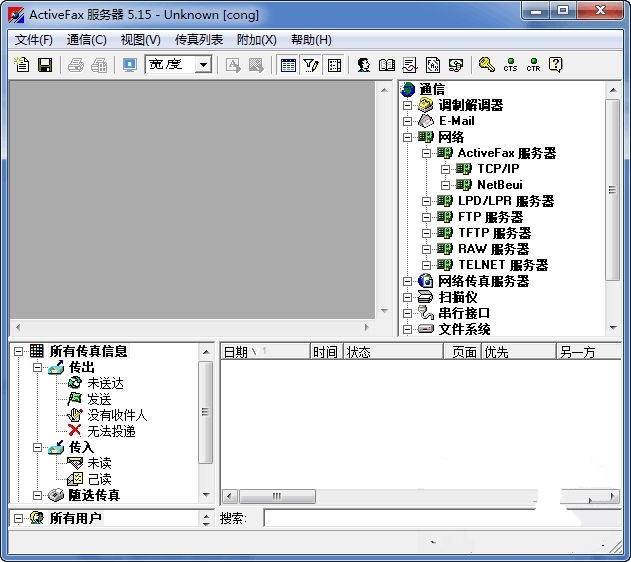The image size is (631, 562).
Task: Sort by the 页面 column header
Action: click(x=462, y=352)
